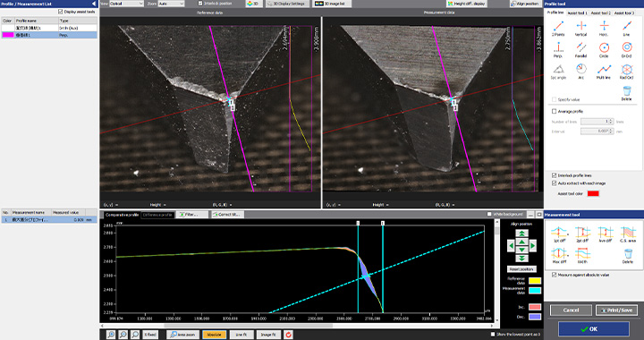Click the Print/Save button
Screen dimensions: 644x340
tap(616, 310)
